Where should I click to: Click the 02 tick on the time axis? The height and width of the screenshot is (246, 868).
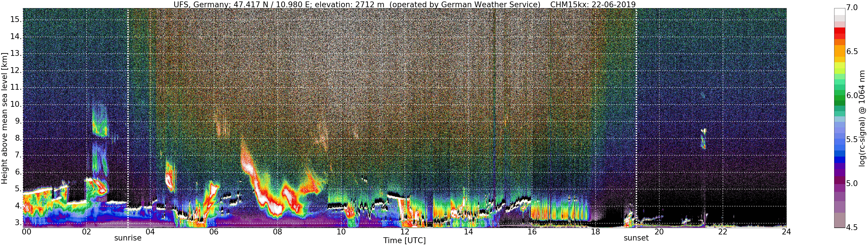point(87,232)
